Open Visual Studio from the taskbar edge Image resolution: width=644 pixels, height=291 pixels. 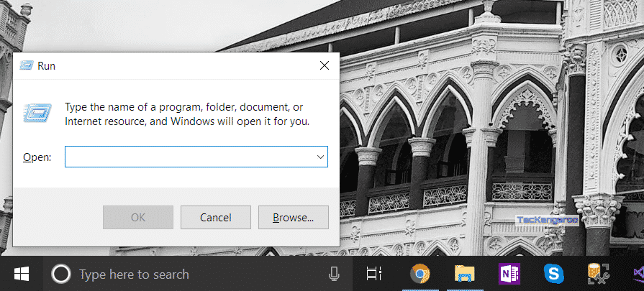pyautogui.click(x=638, y=274)
